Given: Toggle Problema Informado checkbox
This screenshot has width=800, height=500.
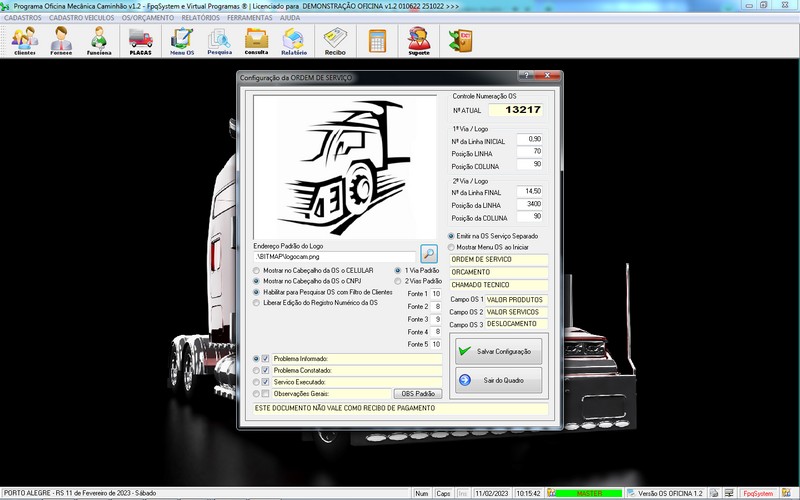Looking at the screenshot, I should (265, 359).
